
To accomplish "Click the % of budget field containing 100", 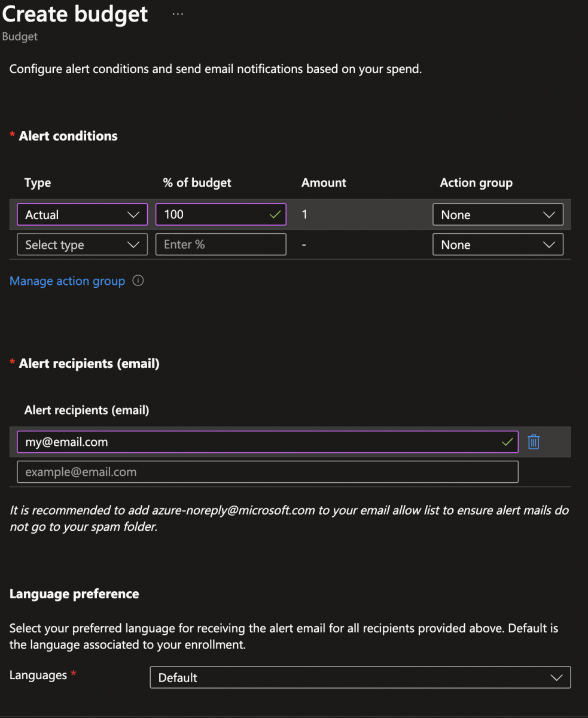I will tap(212, 215).
